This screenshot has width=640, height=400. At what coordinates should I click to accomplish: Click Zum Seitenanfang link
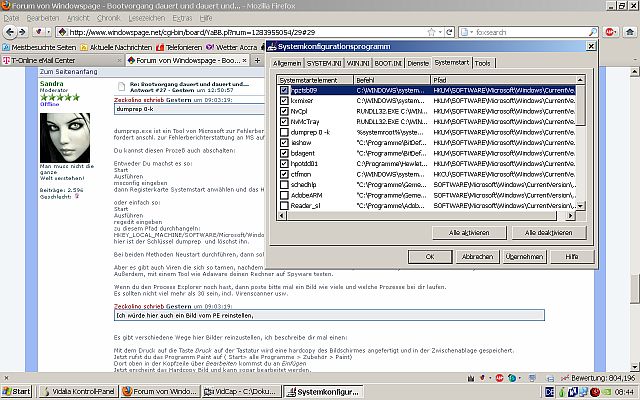[x=69, y=71]
